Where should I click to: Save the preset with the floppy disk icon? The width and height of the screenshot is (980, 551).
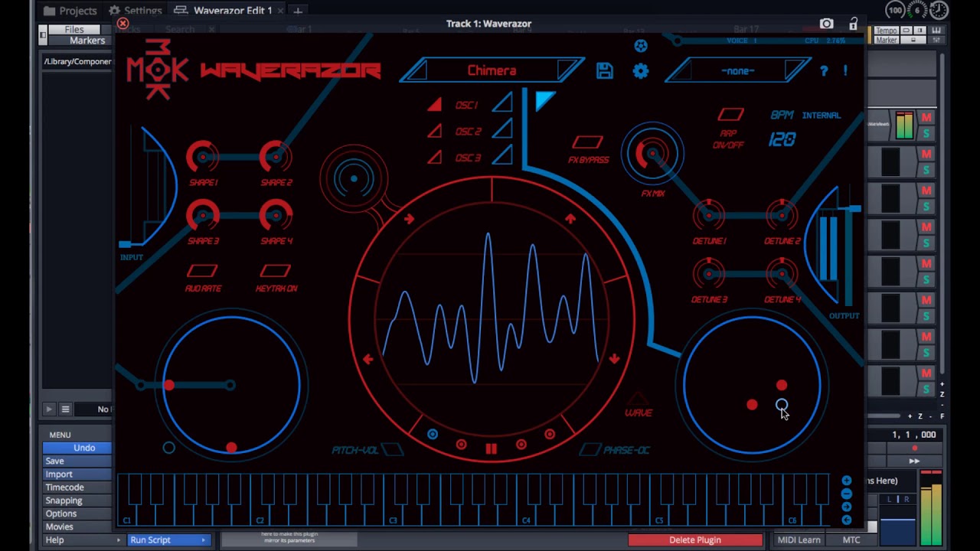[605, 71]
